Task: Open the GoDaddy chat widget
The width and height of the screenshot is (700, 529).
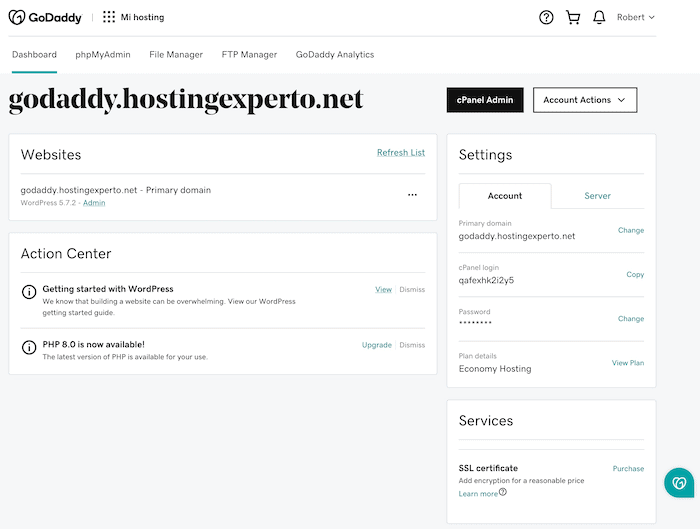Action: (679, 483)
